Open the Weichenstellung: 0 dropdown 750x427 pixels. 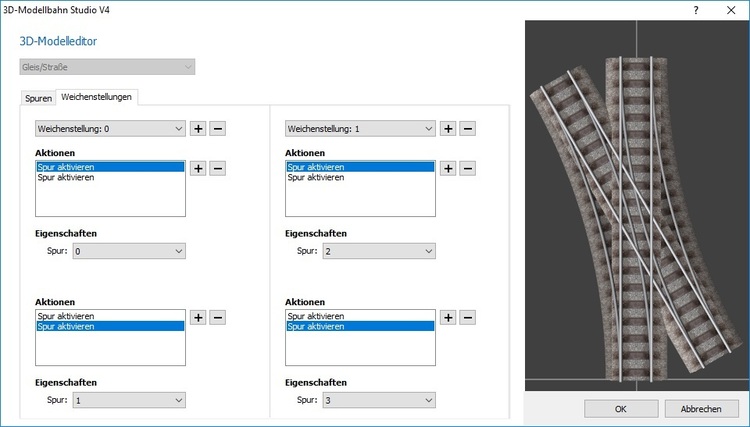tap(110, 129)
